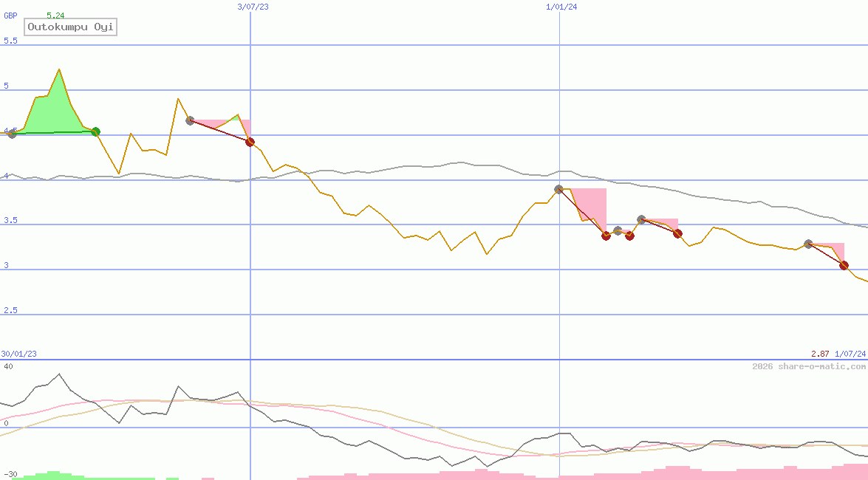Click the 2.87 1/07/24 end label

[x=838, y=354]
